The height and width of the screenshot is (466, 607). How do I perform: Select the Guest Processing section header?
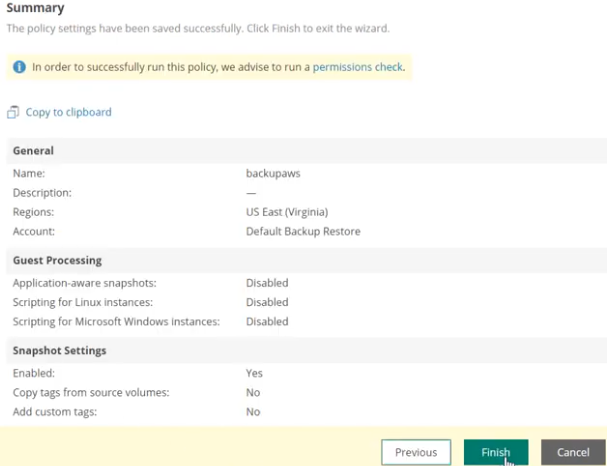tap(57, 260)
